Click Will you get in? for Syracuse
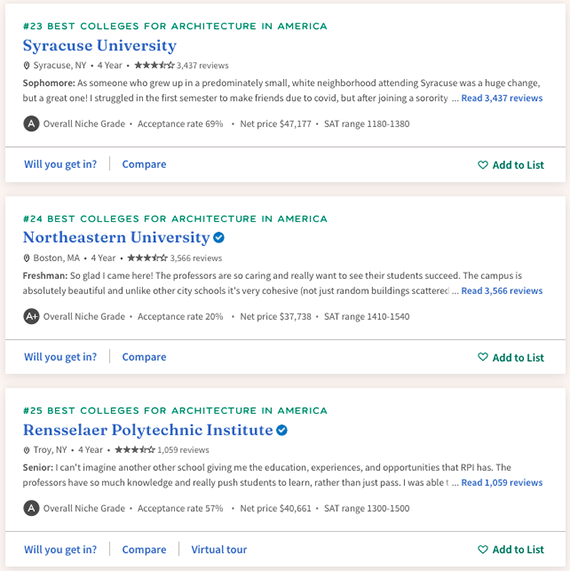The width and height of the screenshot is (570, 571). coord(60,164)
